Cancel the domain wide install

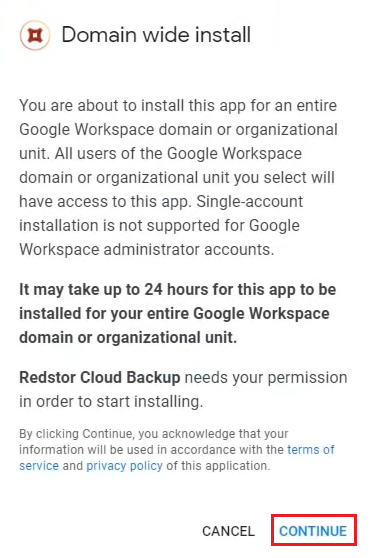point(228,531)
